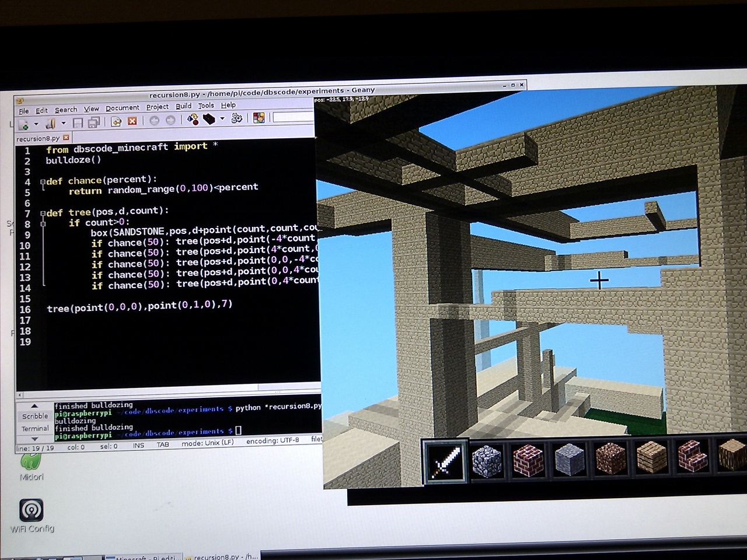
Task: Open the Edit menu
Action: coord(41,110)
